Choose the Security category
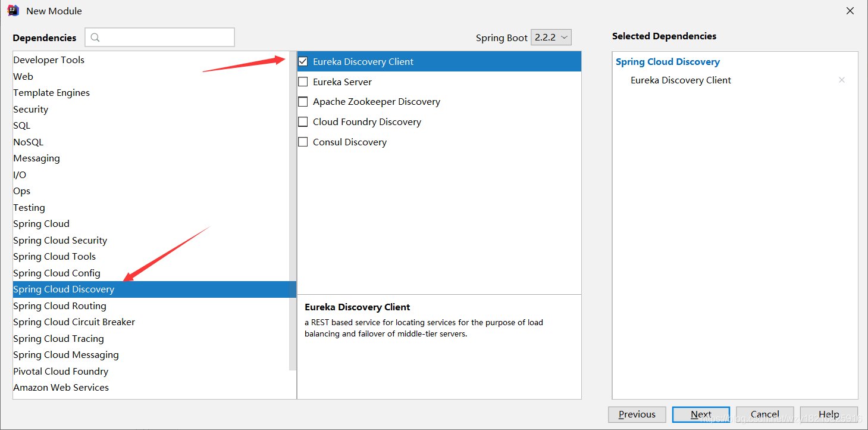The height and width of the screenshot is (430, 868). pos(151,109)
